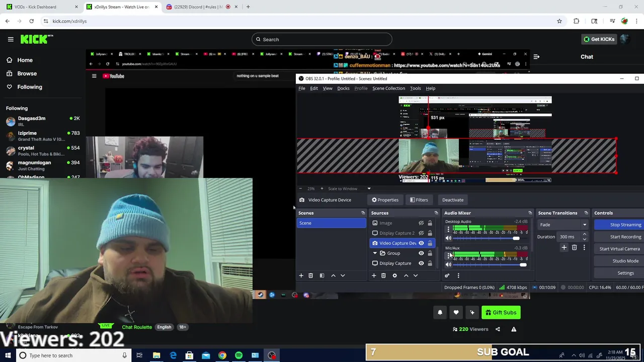Toggle lock on Video Capture Device source
Viewport: 644px width, 362px height.
(430, 243)
